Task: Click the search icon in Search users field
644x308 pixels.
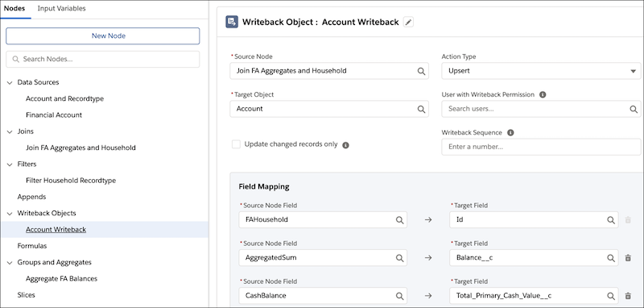Action: (634, 109)
